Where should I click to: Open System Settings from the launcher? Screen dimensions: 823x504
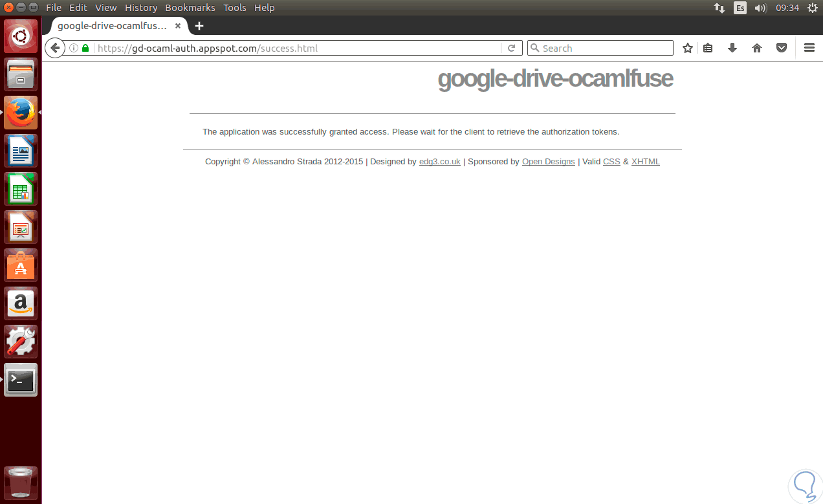pos(21,342)
